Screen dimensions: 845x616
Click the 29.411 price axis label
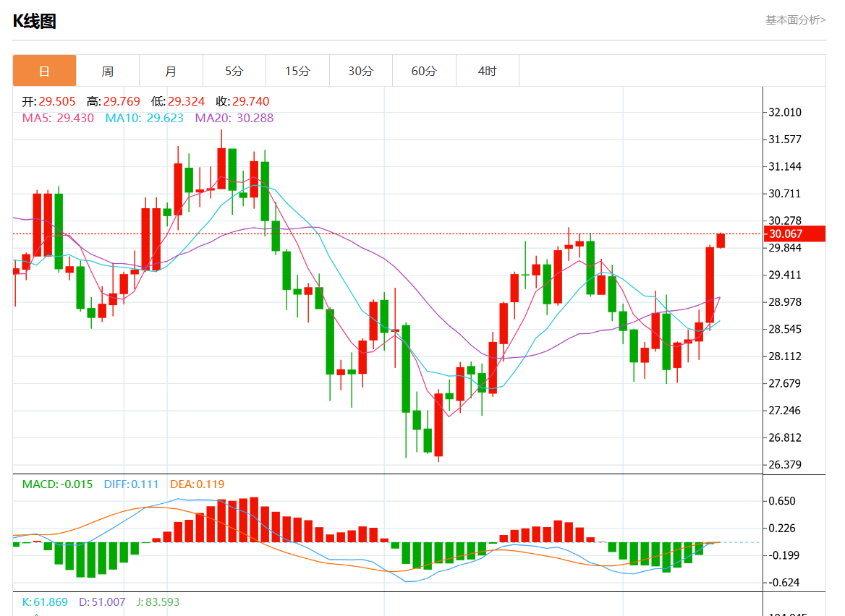pyautogui.click(x=785, y=275)
